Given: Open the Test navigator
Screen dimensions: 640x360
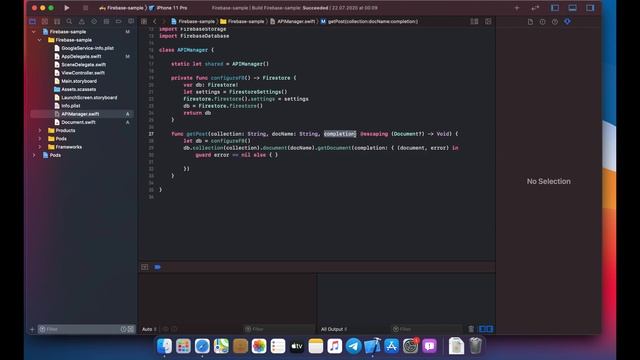Looking at the screenshot, I should pos(94,22).
